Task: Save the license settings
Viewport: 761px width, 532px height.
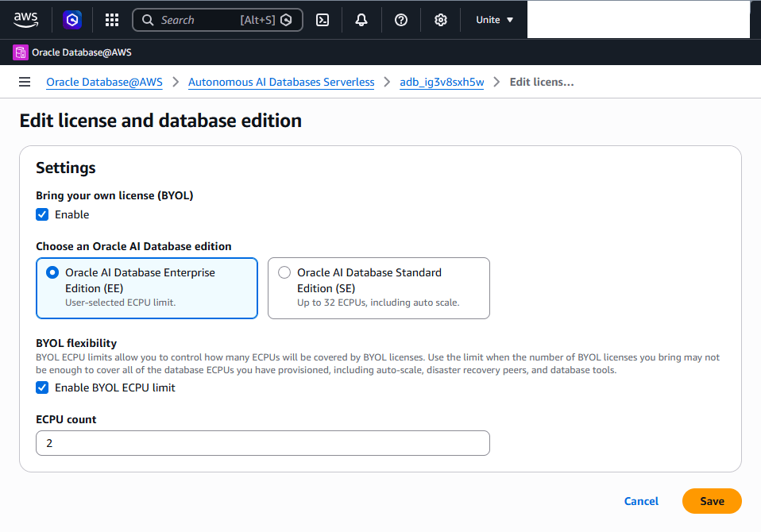Action: (x=712, y=501)
